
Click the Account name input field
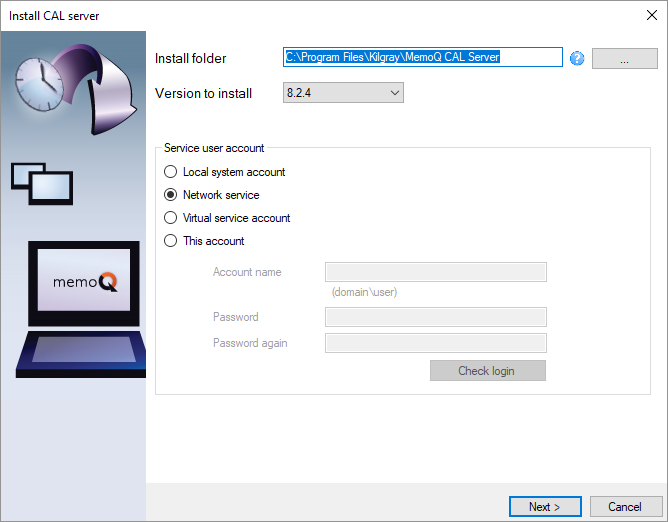pyautogui.click(x=435, y=272)
